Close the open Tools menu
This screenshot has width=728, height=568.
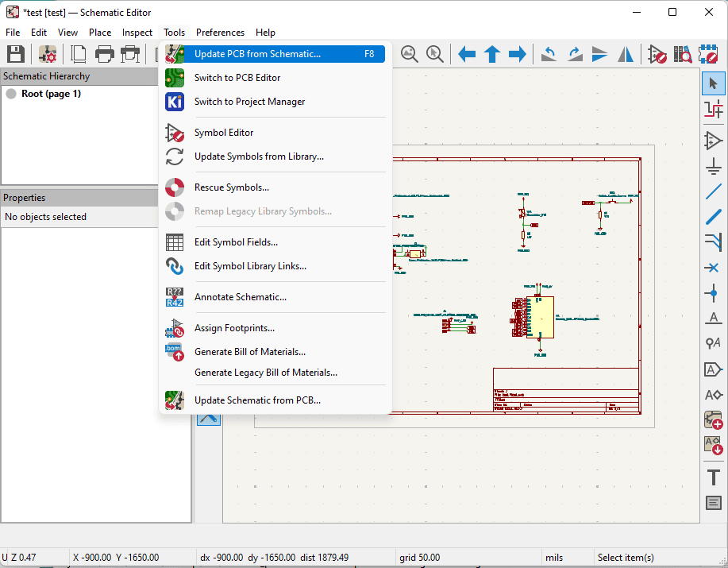[x=174, y=33]
